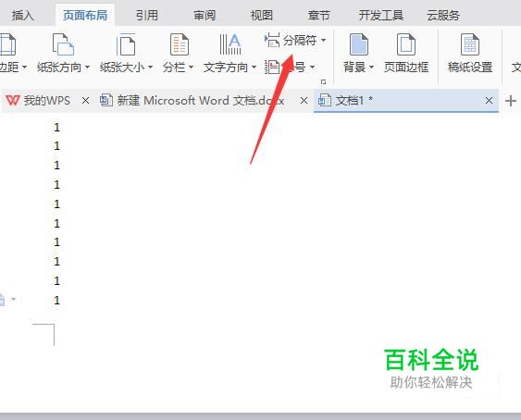
Task: Expand the 纸张大小 dropdown arrow
Action: coord(150,68)
